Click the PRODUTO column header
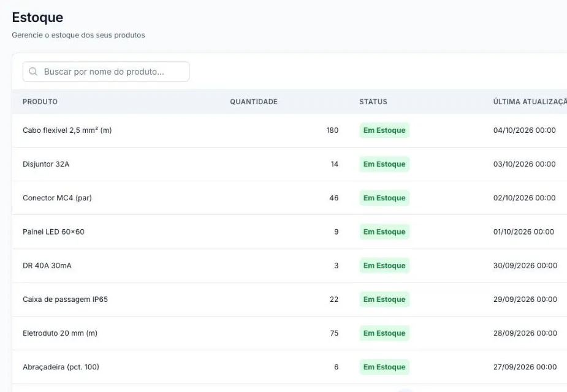 click(40, 102)
